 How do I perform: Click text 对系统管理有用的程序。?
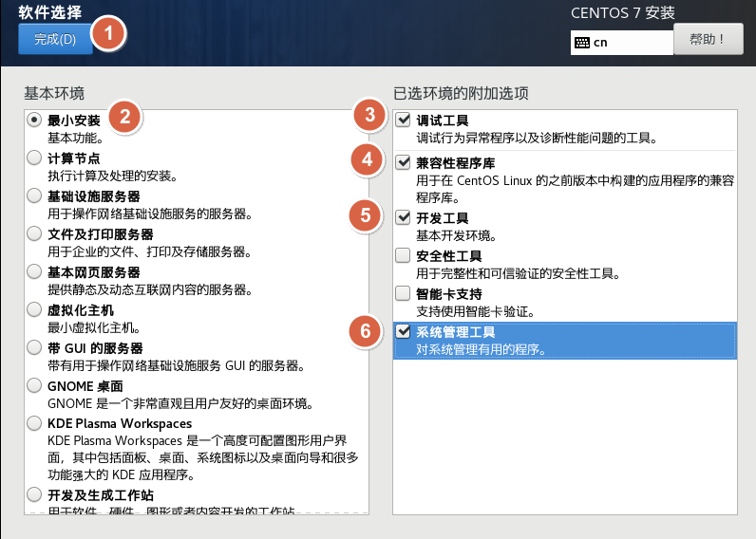(482, 350)
